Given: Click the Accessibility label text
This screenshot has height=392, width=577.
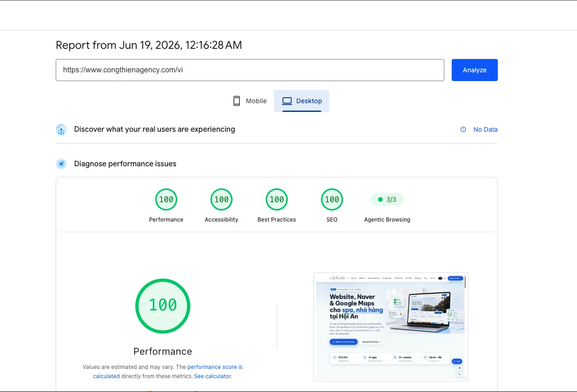Looking at the screenshot, I should (x=221, y=220).
